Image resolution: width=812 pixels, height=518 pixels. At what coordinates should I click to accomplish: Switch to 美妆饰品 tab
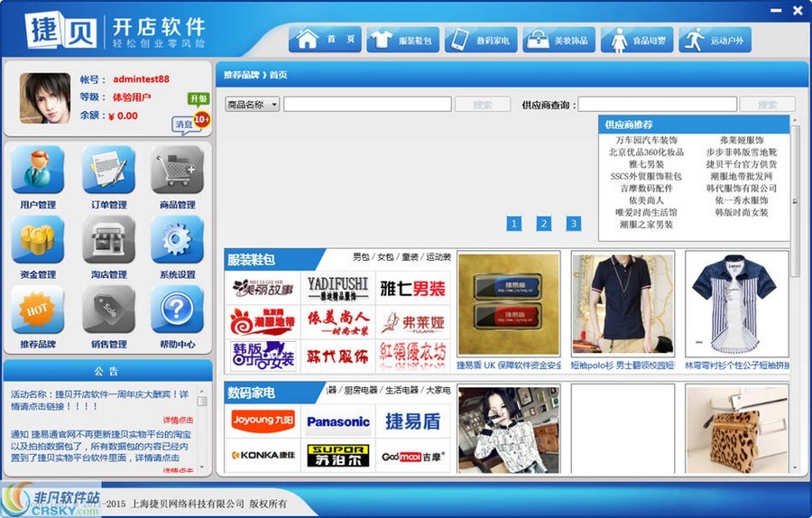[558, 40]
